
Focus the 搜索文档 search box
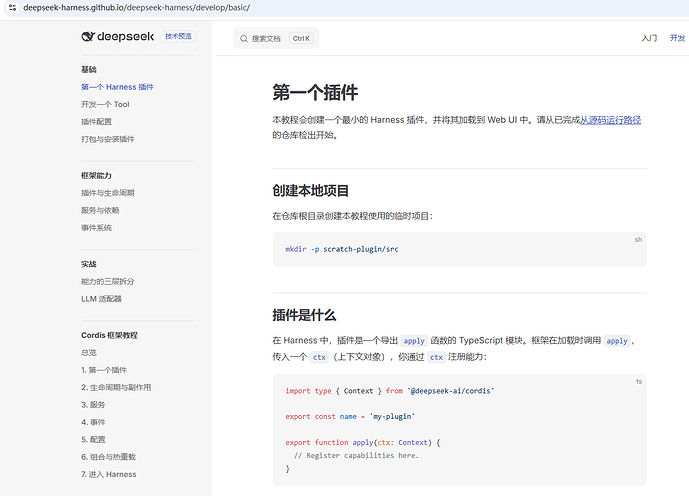[276, 38]
